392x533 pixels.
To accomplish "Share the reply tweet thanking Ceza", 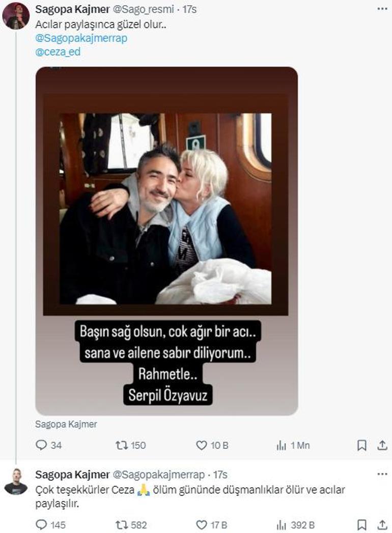I will 382,525.
